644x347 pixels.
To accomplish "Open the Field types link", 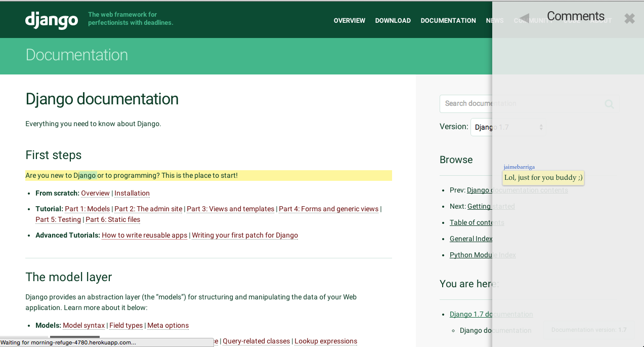I will [126, 325].
